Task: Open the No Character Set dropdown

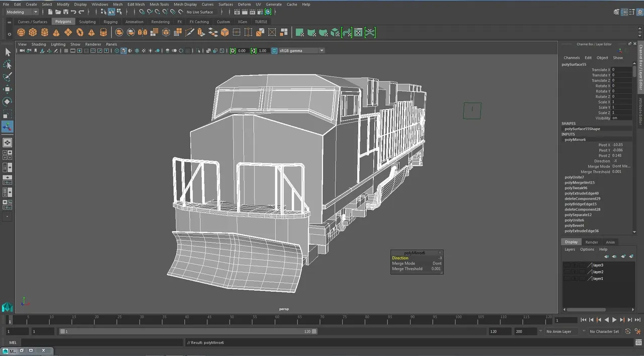Action: 604,331
